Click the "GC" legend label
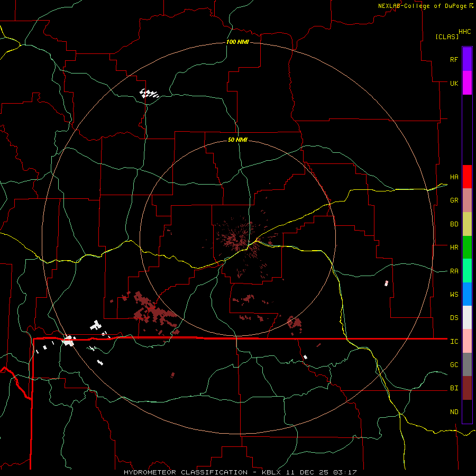 (454, 365)
